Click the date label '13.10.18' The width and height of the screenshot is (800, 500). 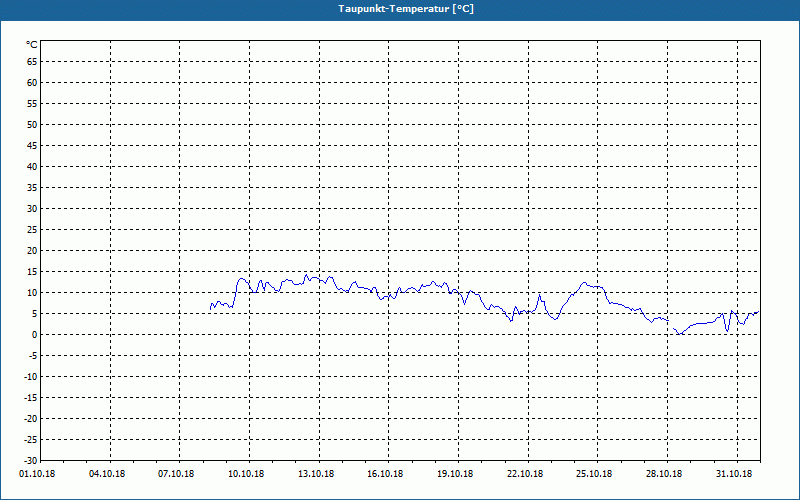316,474
